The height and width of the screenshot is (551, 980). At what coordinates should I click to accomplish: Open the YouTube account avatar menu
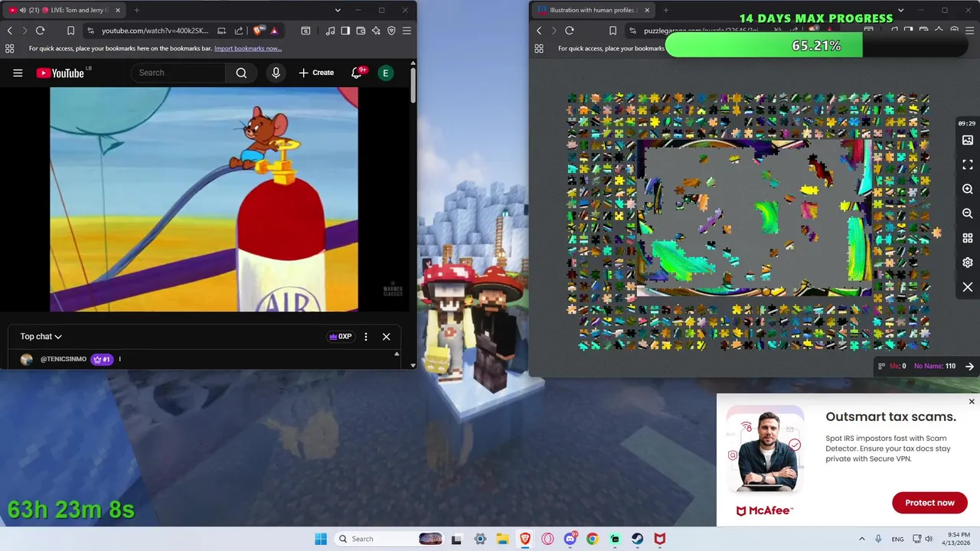pyautogui.click(x=386, y=73)
